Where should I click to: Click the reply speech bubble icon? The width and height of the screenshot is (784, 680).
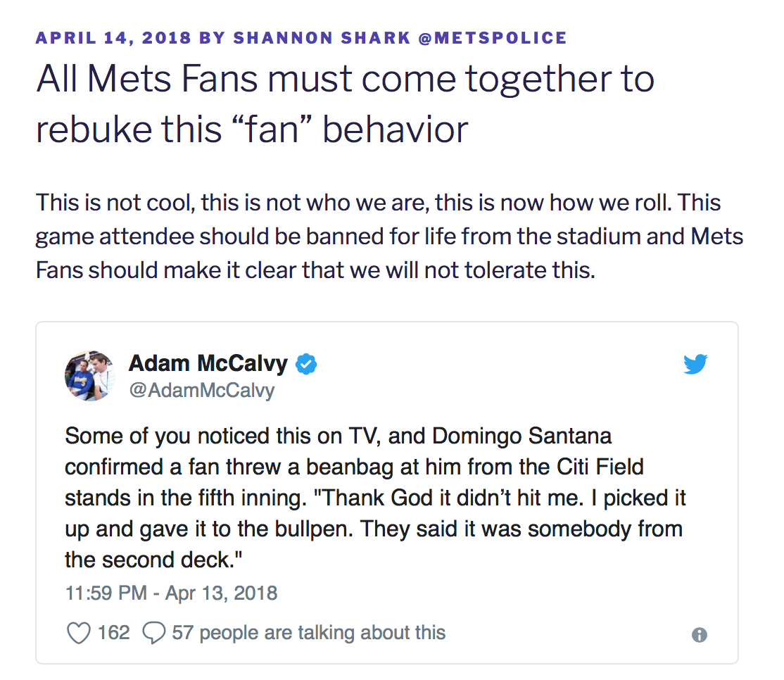pos(153,633)
